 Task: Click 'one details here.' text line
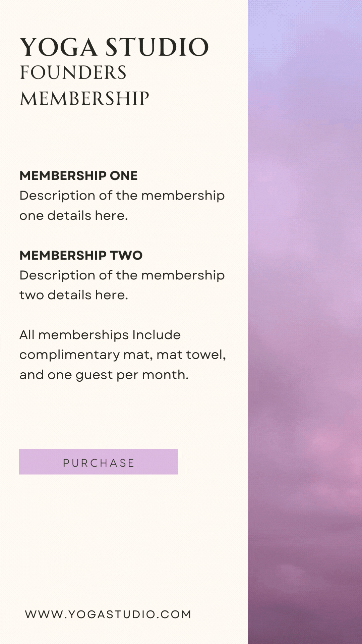pos(74,215)
